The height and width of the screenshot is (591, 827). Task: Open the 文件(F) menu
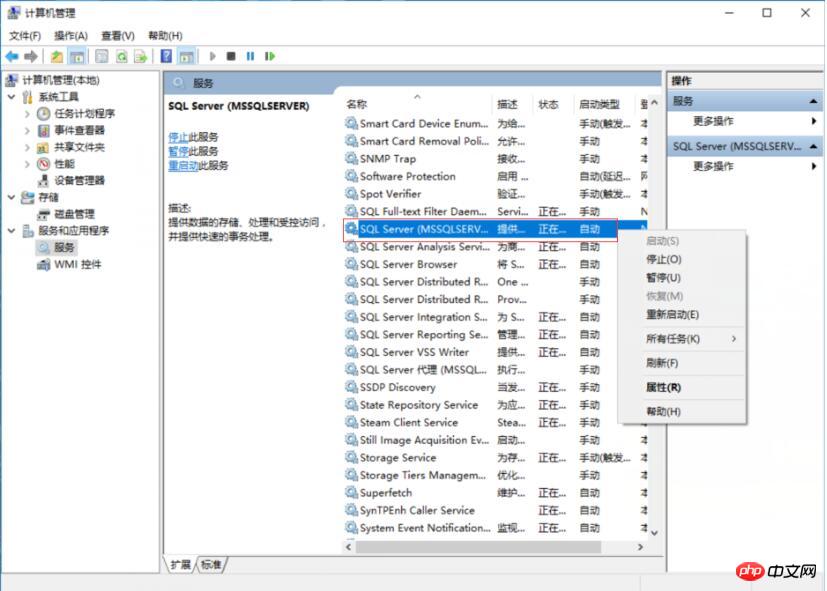tap(25, 35)
